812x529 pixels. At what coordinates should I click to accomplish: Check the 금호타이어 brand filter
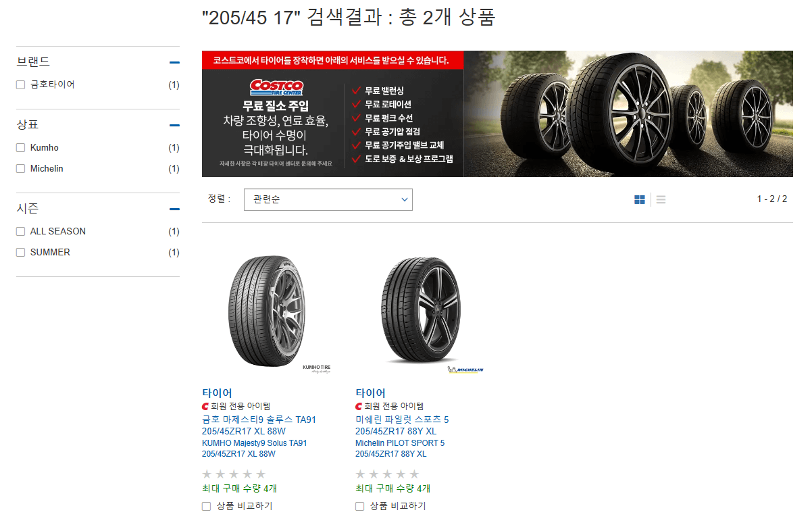click(x=20, y=85)
